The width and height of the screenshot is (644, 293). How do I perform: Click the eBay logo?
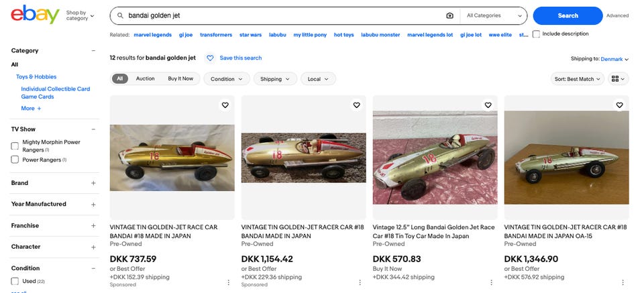(x=35, y=15)
